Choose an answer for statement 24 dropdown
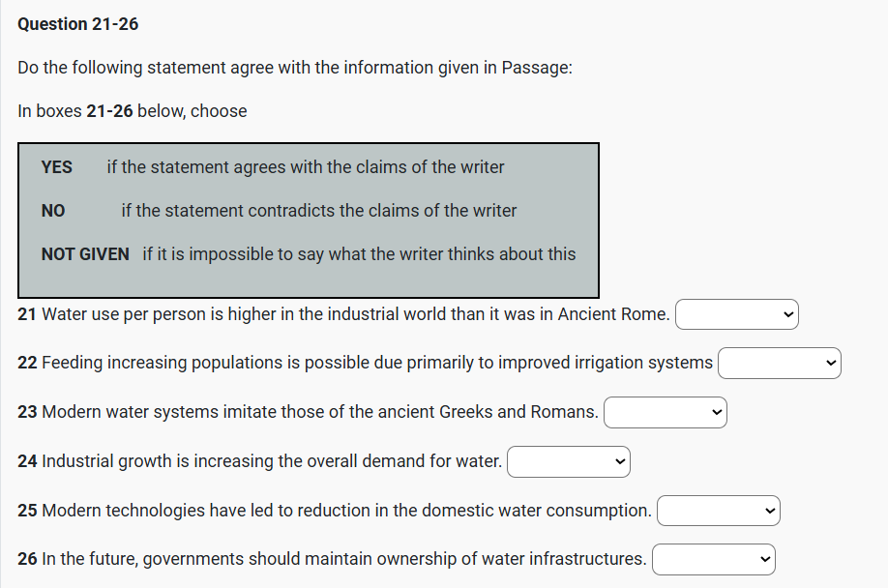888x588 pixels. tap(568, 462)
